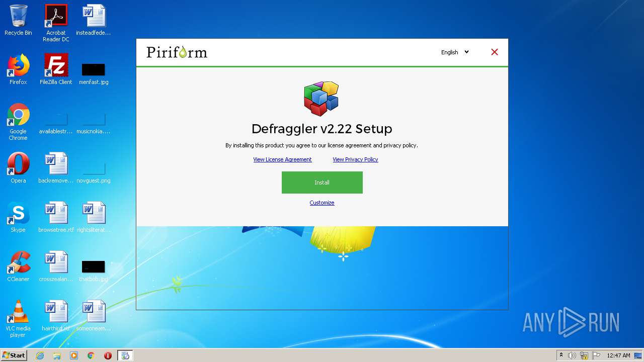The height and width of the screenshot is (362, 644).
Task: Open the Customize link
Action: [x=322, y=203]
